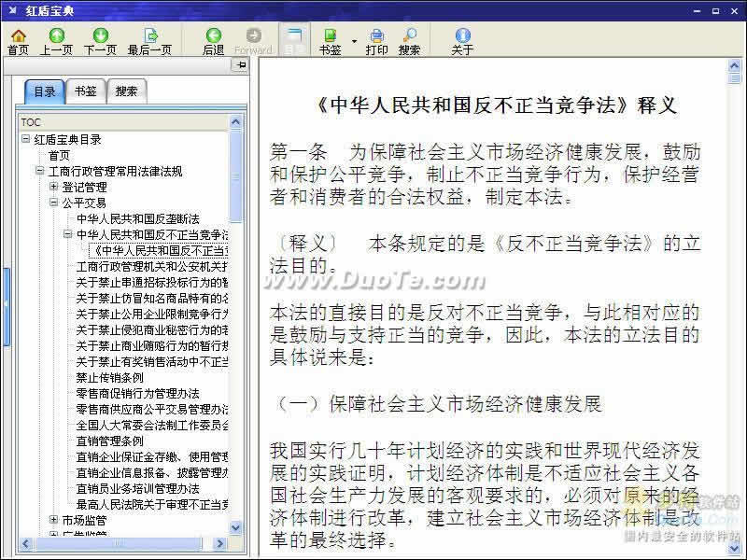
Task: Select 直销管理条例 in the contents tree
Action: (x=109, y=441)
